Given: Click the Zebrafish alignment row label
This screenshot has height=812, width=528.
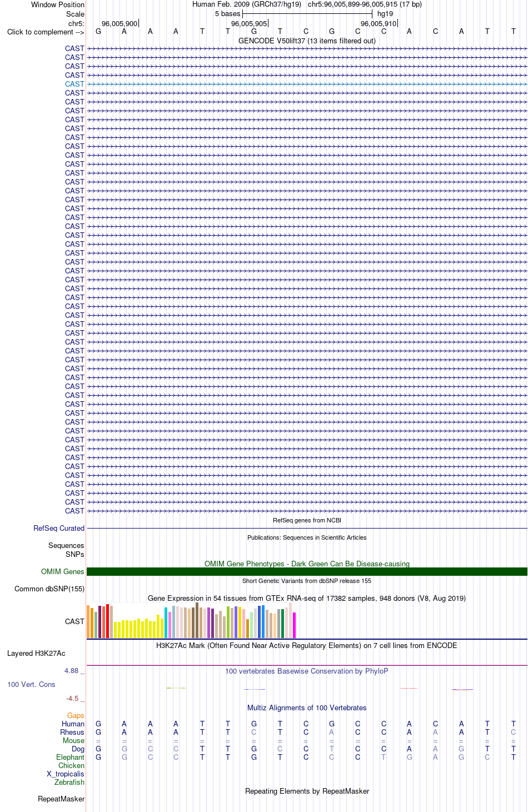Looking at the screenshot, I should coord(69,783).
